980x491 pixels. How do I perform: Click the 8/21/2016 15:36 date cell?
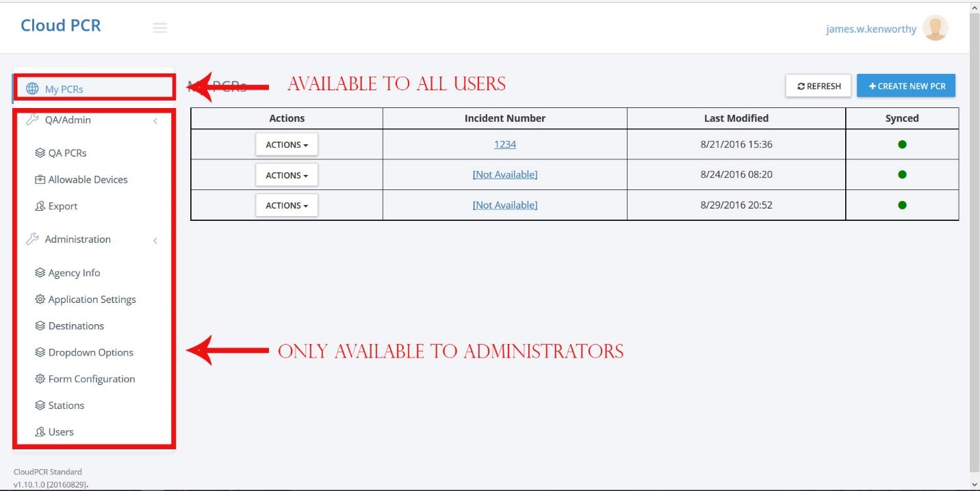pos(736,144)
